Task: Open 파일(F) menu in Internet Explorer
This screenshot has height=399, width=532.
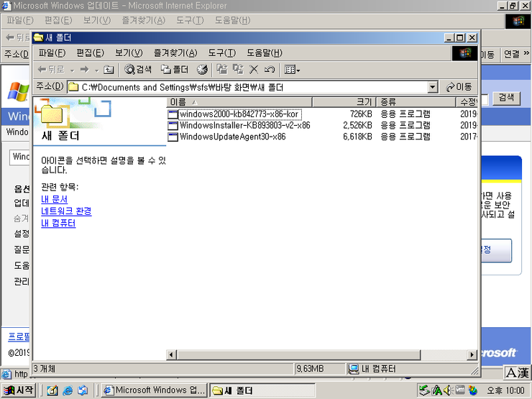Action: pos(20,20)
